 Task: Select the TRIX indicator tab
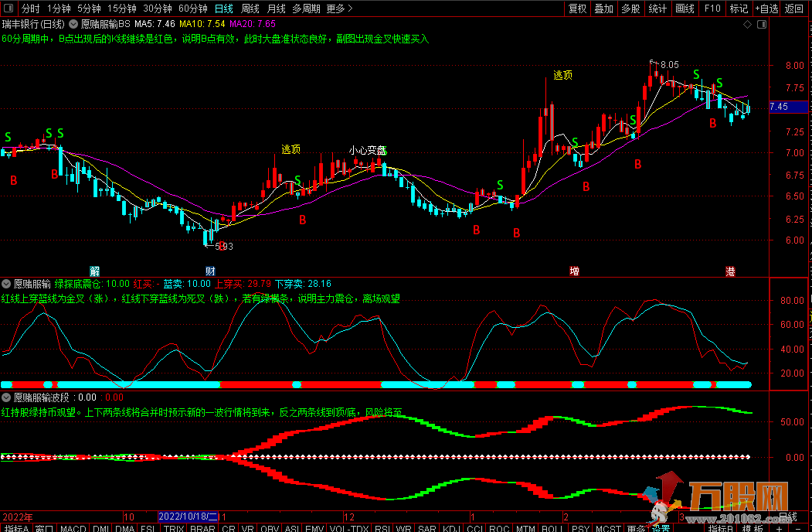[174, 528]
